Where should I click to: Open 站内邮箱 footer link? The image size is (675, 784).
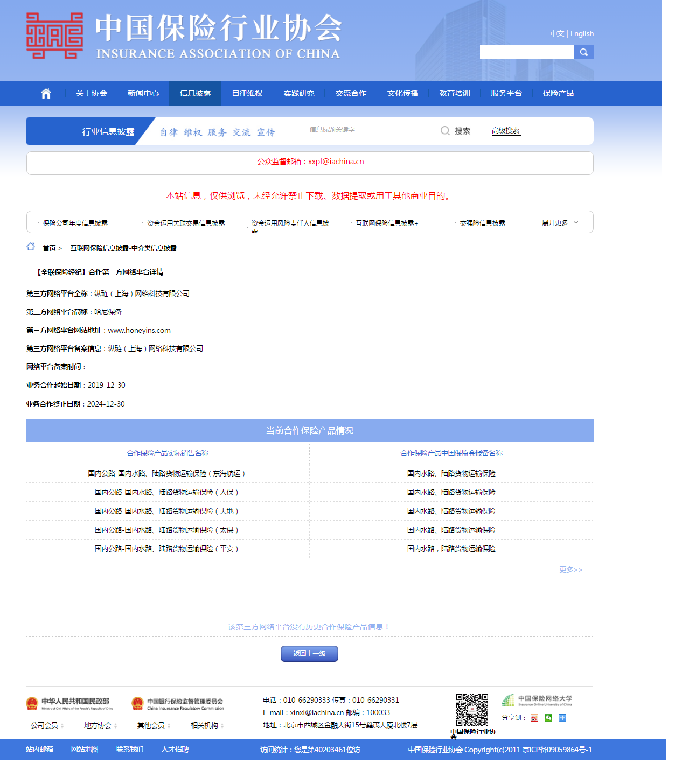39,750
